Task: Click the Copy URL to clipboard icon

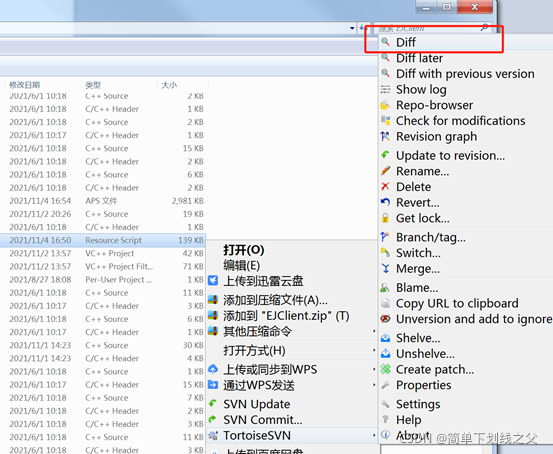Action: click(385, 303)
